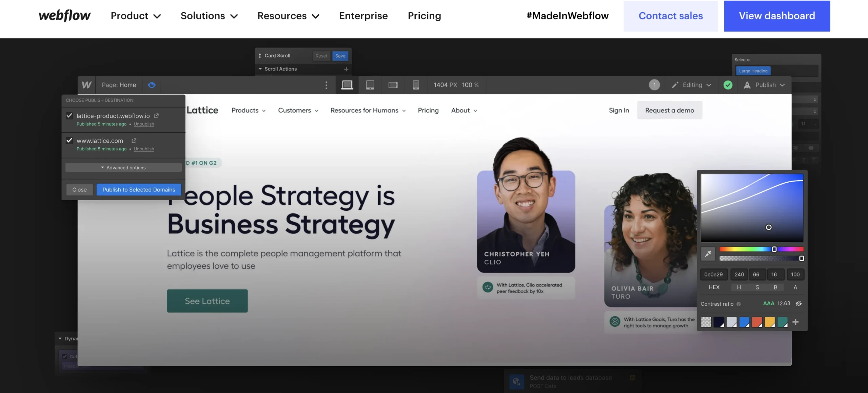Click Clio testimonial round icon
The height and width of the screenshot is (393, 868).
point(488,287)
